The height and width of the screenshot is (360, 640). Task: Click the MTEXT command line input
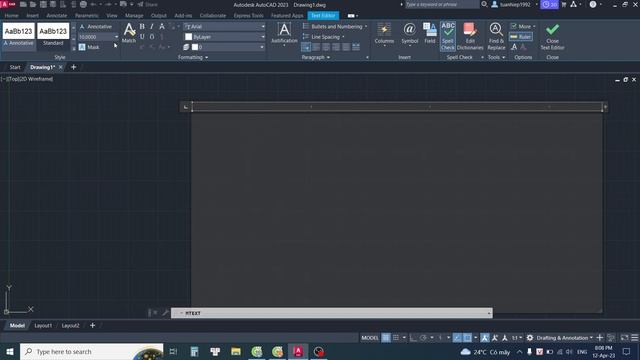coord(332,313)
